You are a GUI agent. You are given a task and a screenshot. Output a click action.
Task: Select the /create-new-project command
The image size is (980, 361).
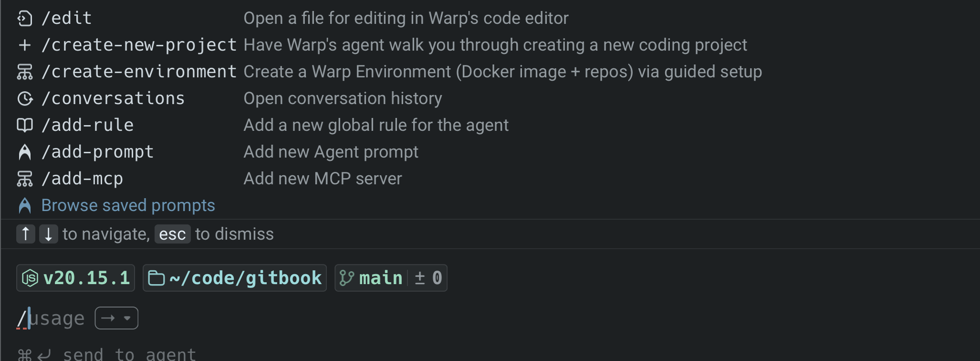(139, 45)
